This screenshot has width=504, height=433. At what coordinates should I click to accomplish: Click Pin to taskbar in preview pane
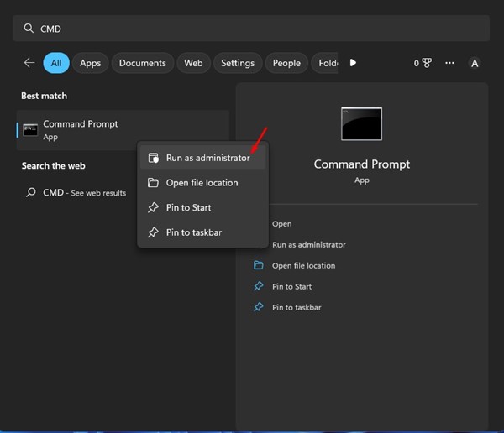297,307
